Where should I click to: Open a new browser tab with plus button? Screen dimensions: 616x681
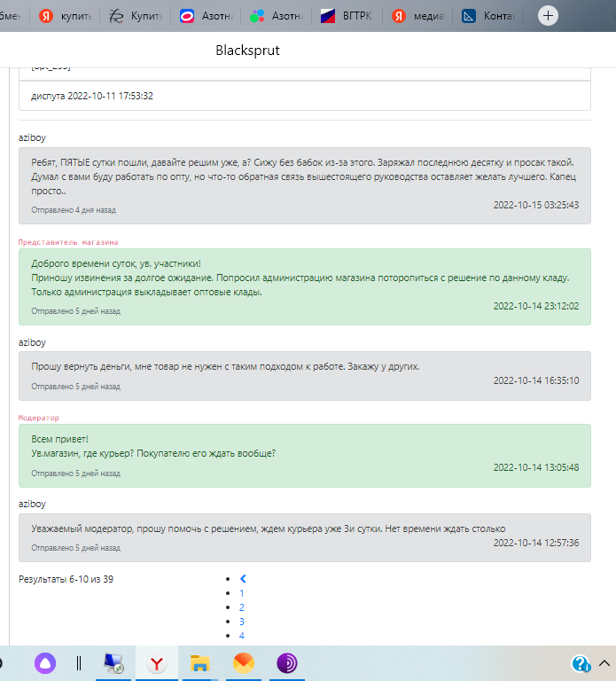coord(548,16)
